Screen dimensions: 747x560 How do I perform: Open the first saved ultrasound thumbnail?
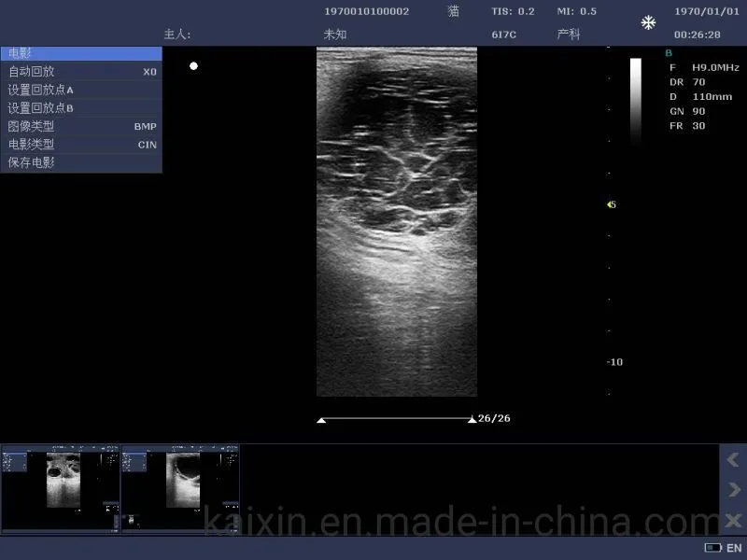(x=61, y=488)
